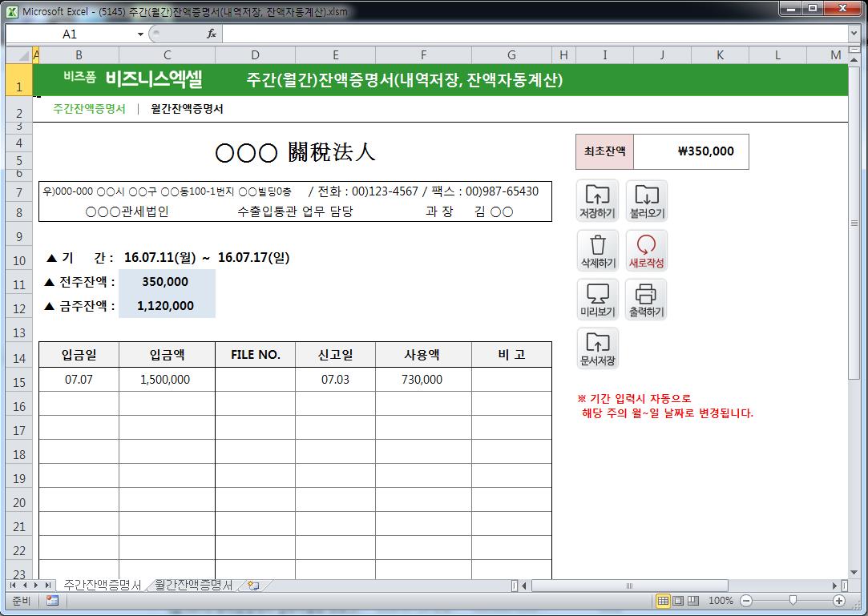Image resolution: width=868 pixels, height=616 pixels.
Task: Open 미리보기 print preview icon
Action: click(x=597, y=300)
